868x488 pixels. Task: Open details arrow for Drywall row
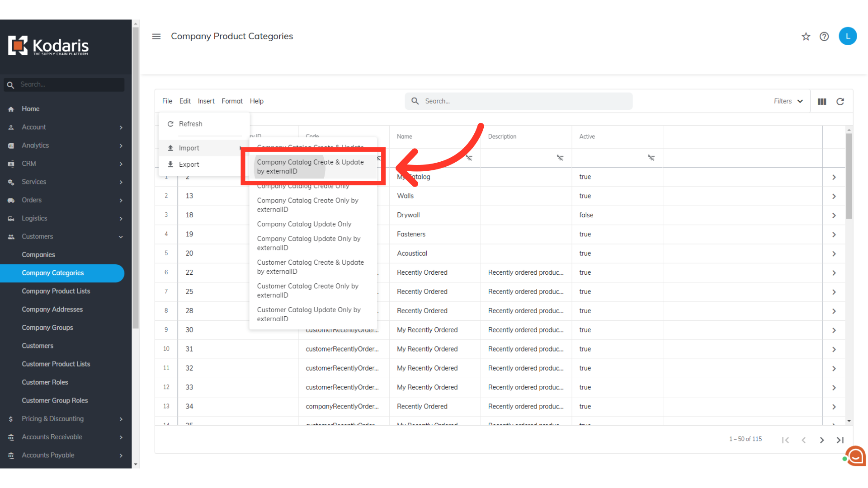pyautogui.click(x=834, y=215)
